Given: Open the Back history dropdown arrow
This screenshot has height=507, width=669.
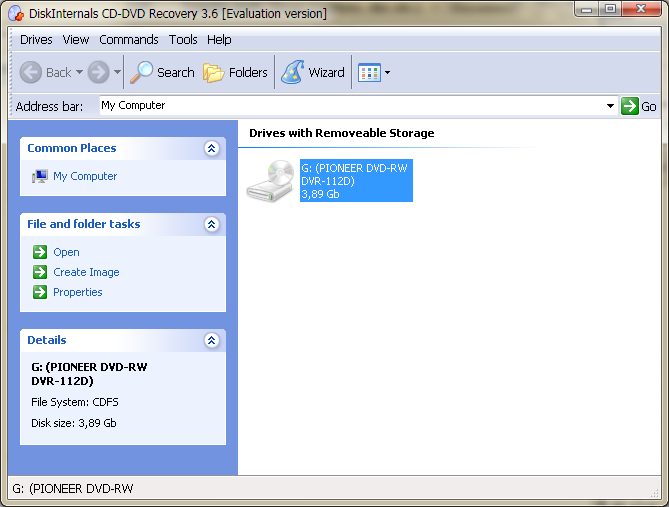Looking at the screenshot, I should [79, 72].
